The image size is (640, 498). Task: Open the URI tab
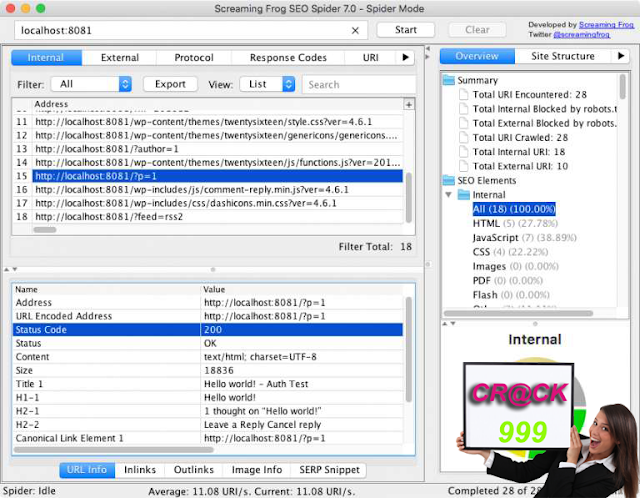tap(371, 58)
